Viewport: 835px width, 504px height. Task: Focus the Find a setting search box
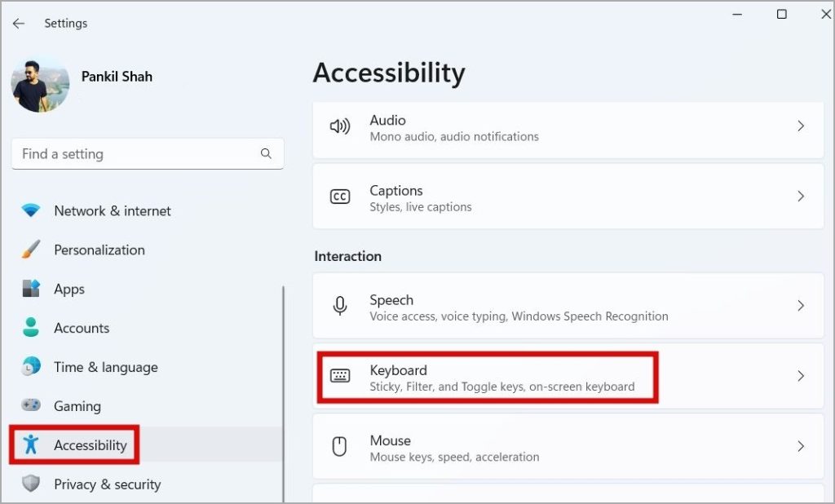(x=148, y=154)
